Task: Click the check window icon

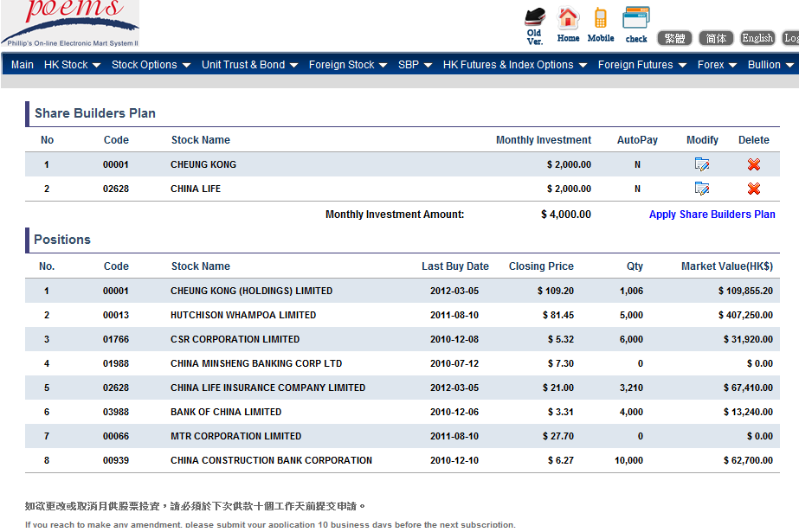Action: click(x=636, y=23)
